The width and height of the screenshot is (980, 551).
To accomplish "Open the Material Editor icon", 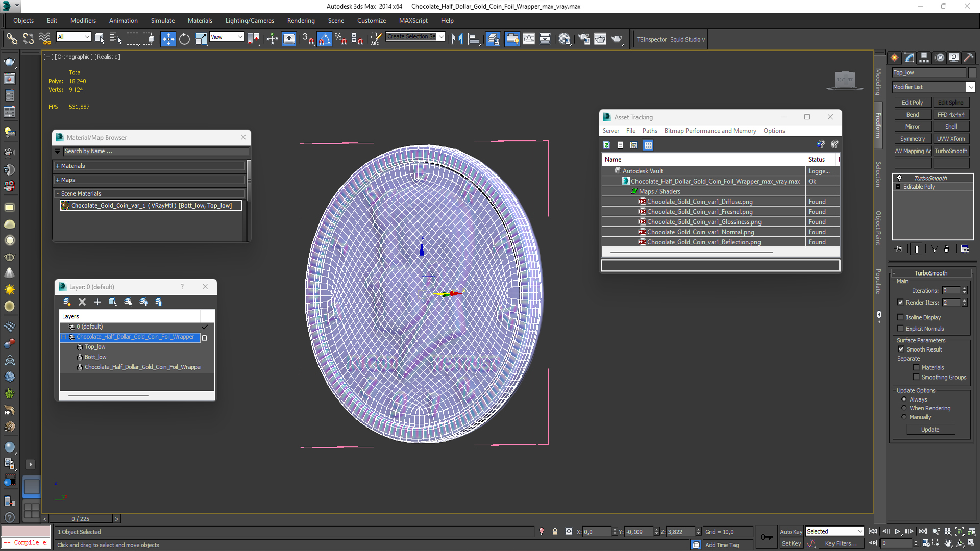I will tap(564, 39).
